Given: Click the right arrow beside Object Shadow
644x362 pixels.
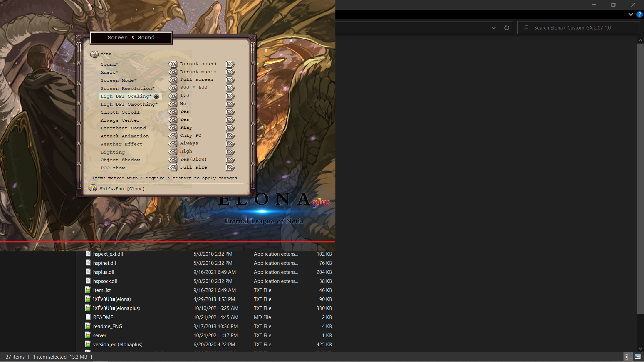Looking at the screenshot, I should click(230, 160).
